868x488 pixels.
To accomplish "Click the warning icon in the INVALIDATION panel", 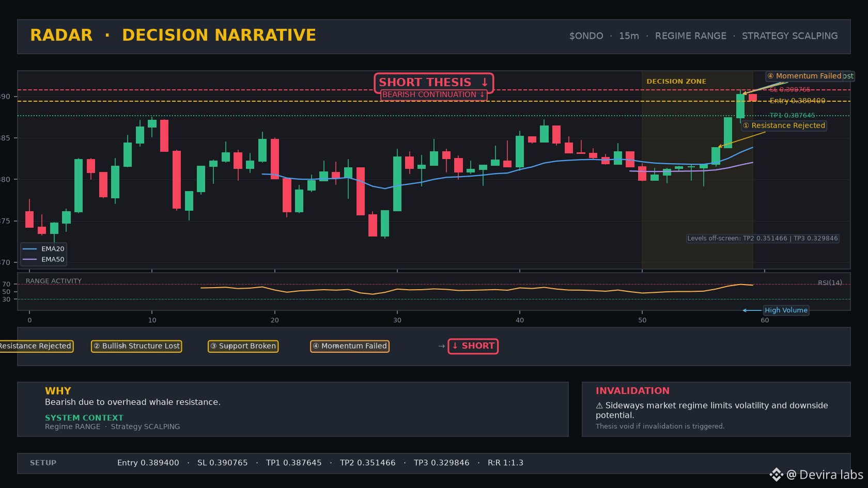I will (599, 406).
